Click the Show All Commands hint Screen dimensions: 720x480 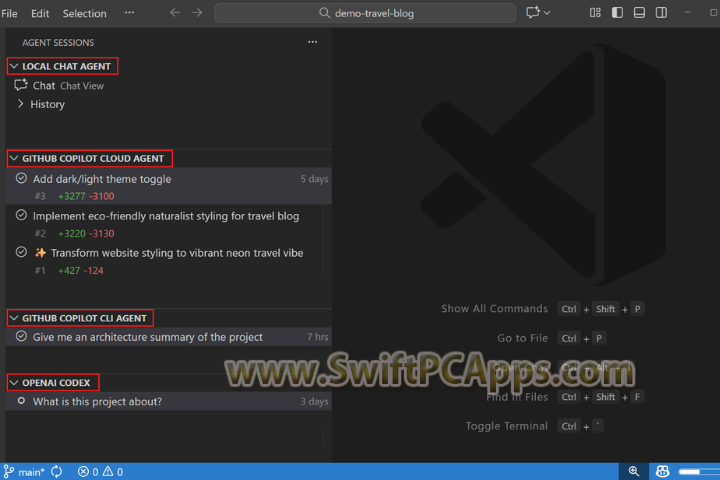coord(495,309)
